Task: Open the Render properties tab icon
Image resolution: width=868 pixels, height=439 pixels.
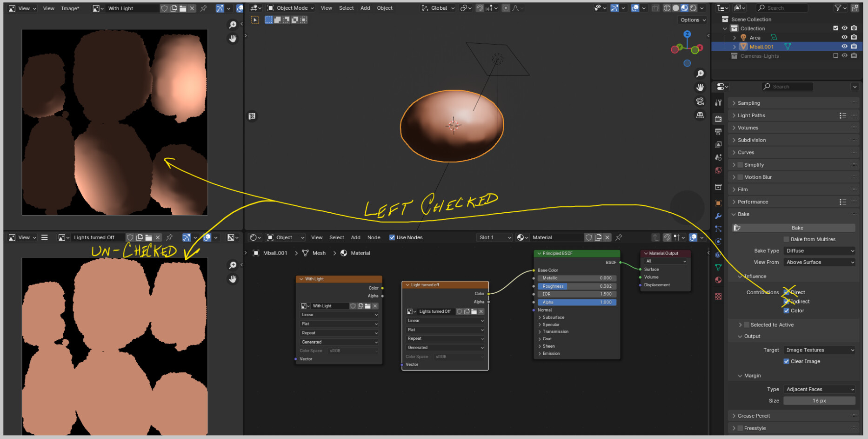Action: [718, 119]
